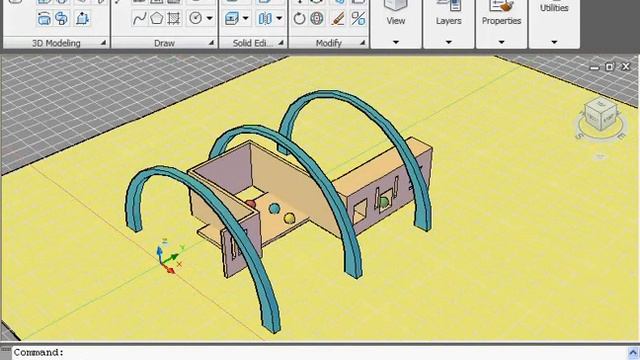Viewport: 640px width, 360px height.
Task: Select the green sphere in the wall opening
Action: (x=384, y=202)
